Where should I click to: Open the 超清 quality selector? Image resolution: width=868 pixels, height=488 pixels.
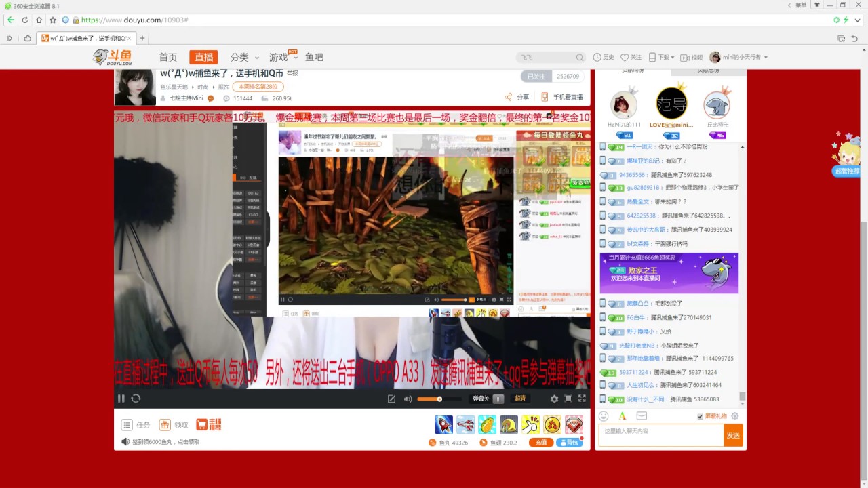520,399
